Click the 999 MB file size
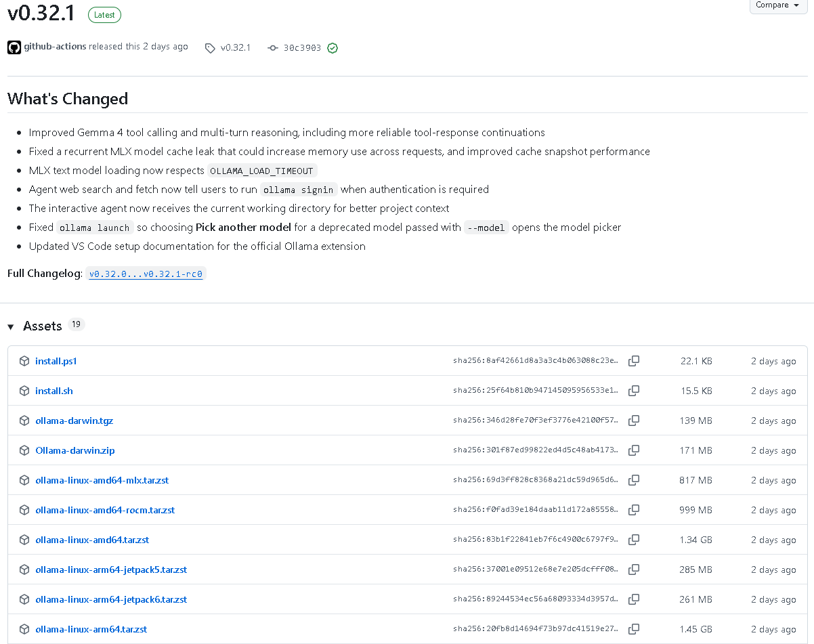 (x=696, y=510)
